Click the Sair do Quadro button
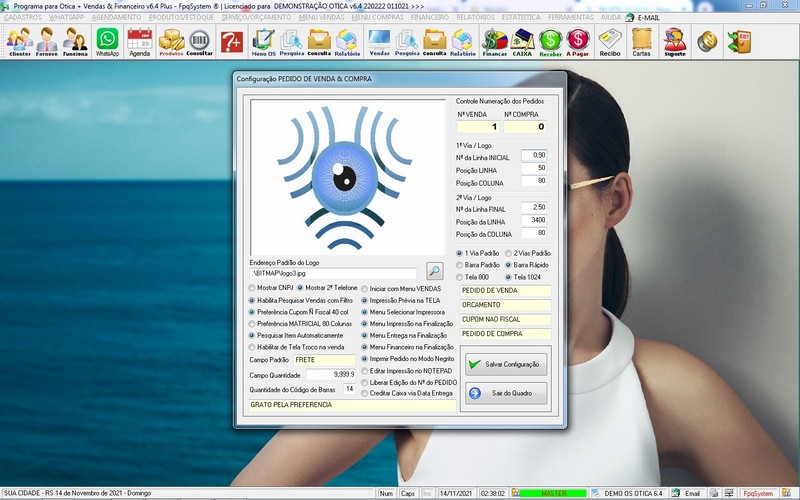800x500 pixels. click(x=505, y=394)
